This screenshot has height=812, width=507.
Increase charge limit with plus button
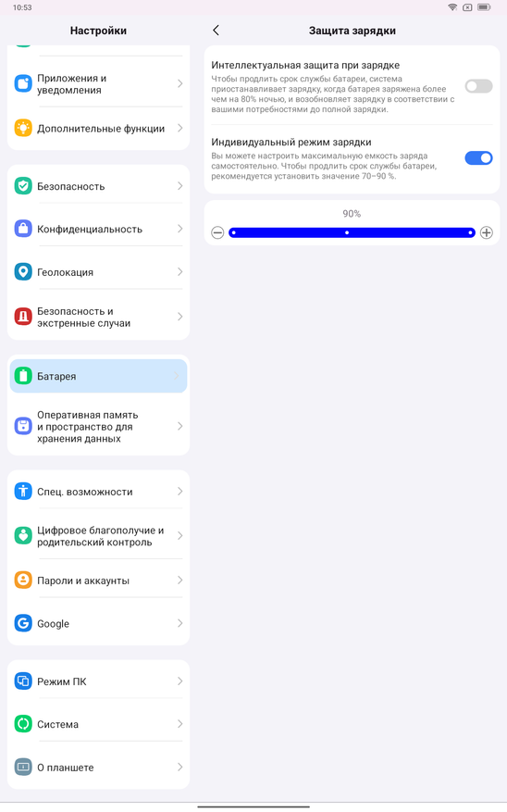click(487, 232)
